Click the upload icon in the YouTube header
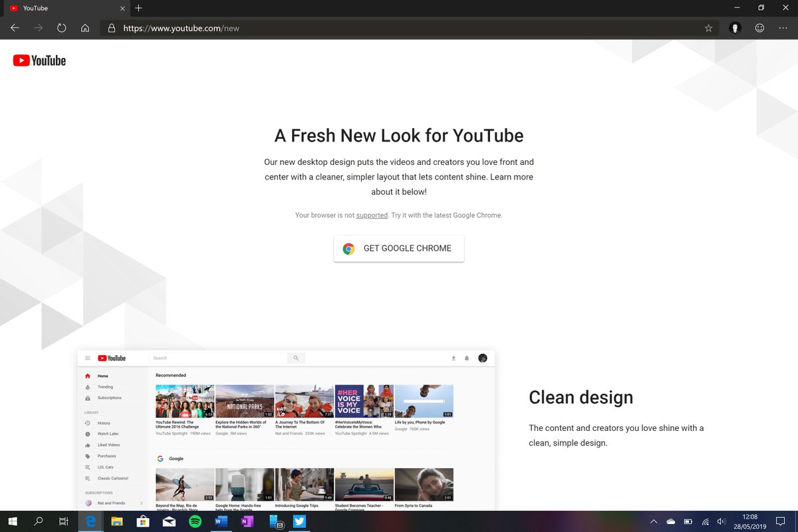This screenshot has width=798, height=532. (453, 358)
